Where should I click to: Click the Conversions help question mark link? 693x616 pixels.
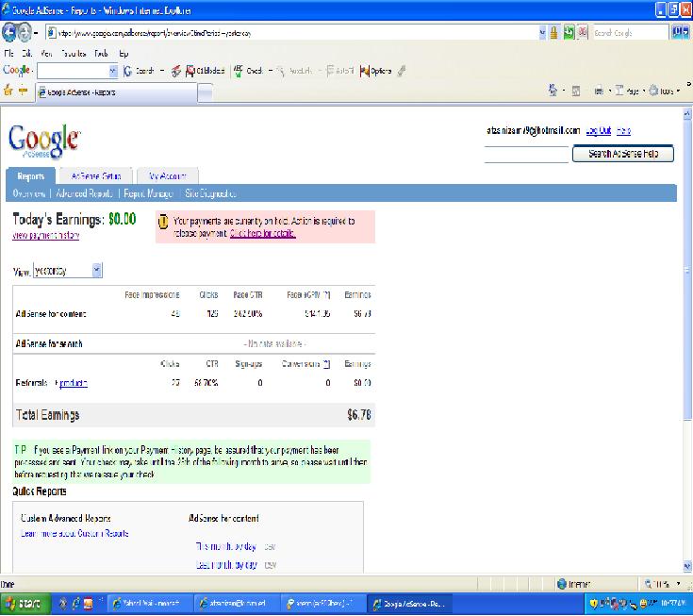pyautogui.click(x=326, y=364)
